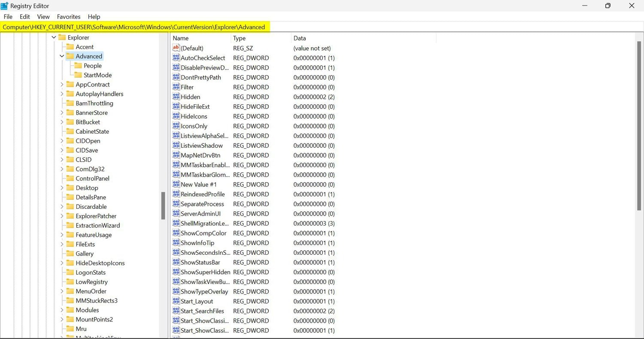644x339 pixels.
Task: Open the Help menu
Action: coord(94,17)
